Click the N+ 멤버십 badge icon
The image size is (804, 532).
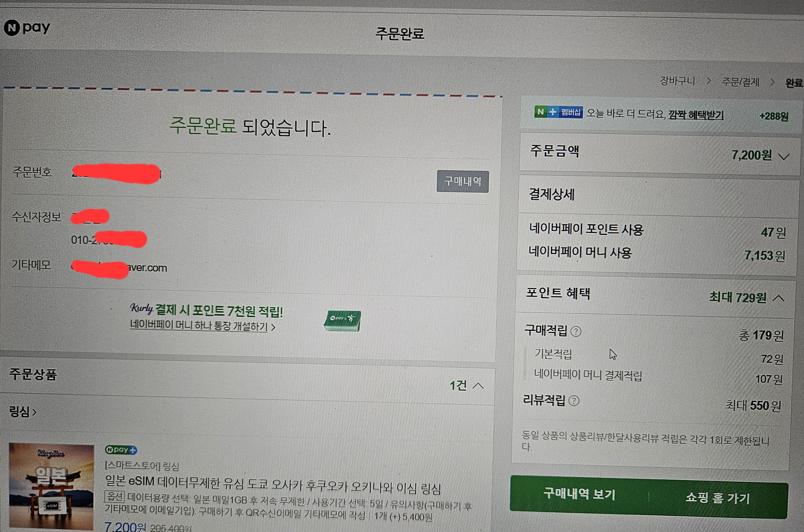[558, 112]
